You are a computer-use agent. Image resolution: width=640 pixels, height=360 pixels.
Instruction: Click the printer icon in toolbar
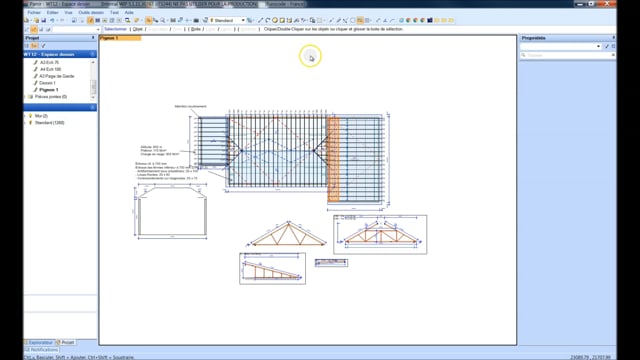click(196, 20)
